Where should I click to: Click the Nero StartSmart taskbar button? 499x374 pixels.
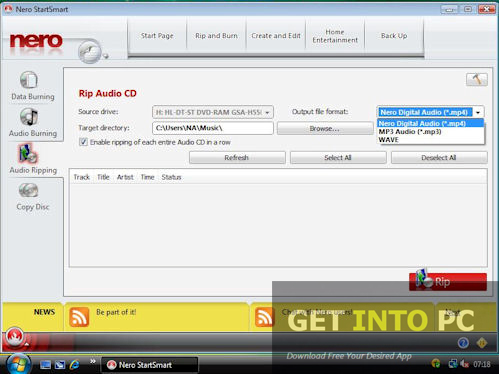149,365
